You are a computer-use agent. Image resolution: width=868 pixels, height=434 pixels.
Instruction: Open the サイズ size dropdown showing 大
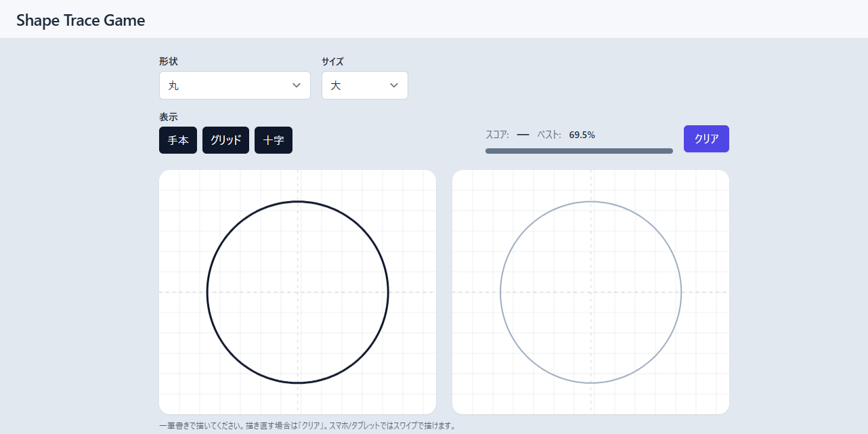(365, 85)
